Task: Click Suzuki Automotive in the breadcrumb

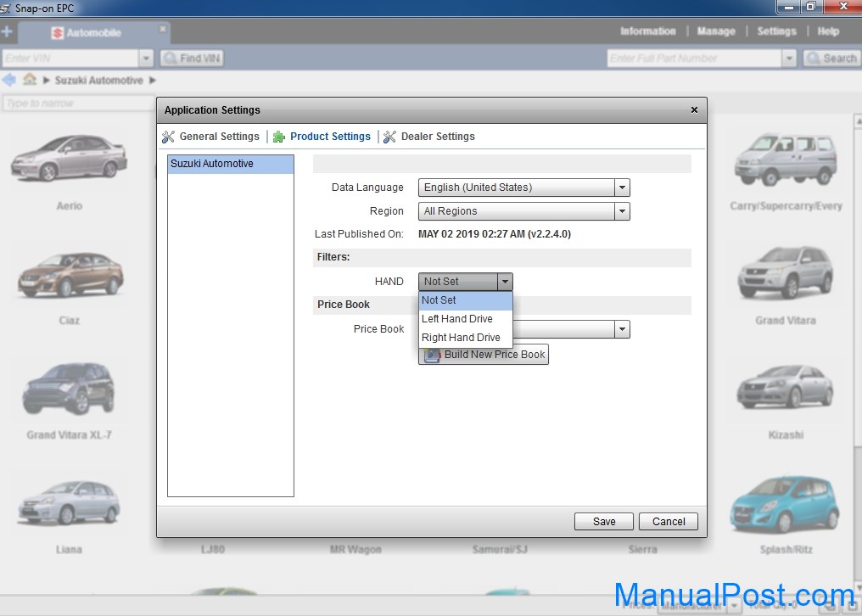Action: tap(99, 81)
